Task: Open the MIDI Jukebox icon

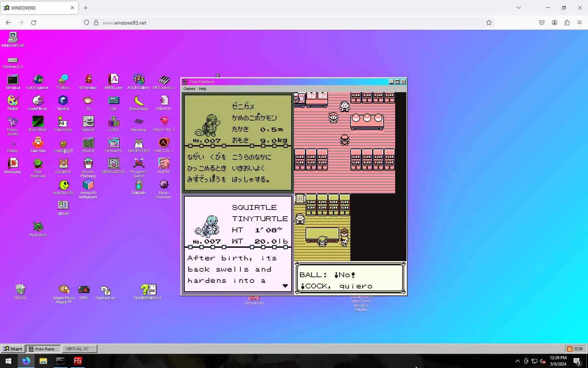Action: (164, 82)
